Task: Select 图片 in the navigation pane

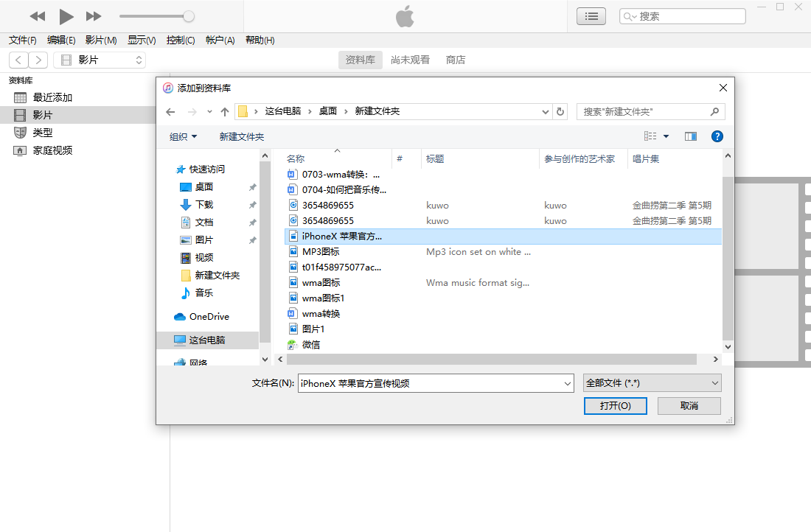Action: point(203,240)
